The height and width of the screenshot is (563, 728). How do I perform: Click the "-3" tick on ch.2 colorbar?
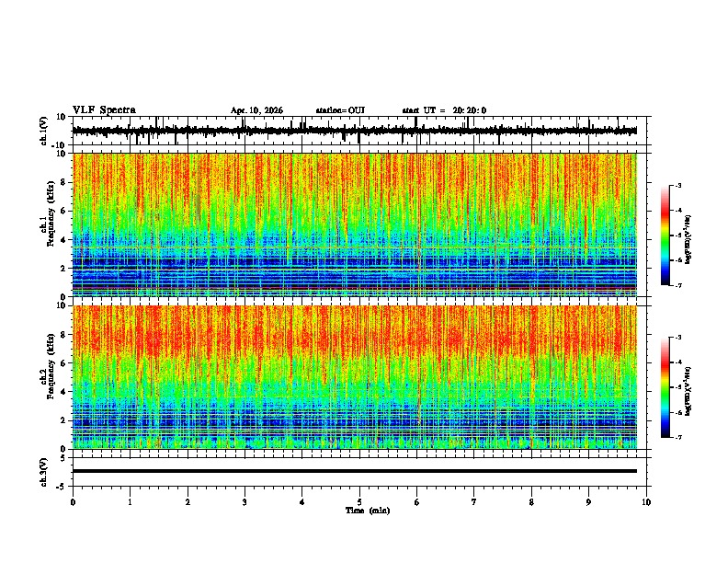(677, 338)
